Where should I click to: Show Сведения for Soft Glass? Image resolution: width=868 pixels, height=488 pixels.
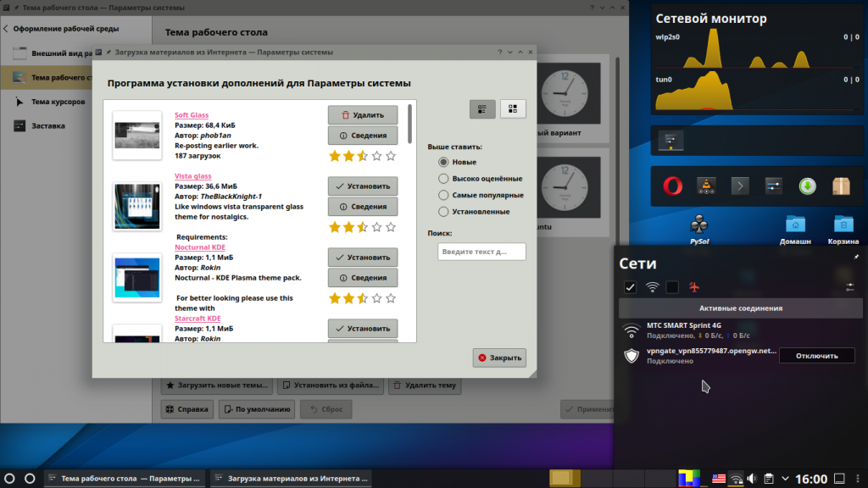click(363, 136)
